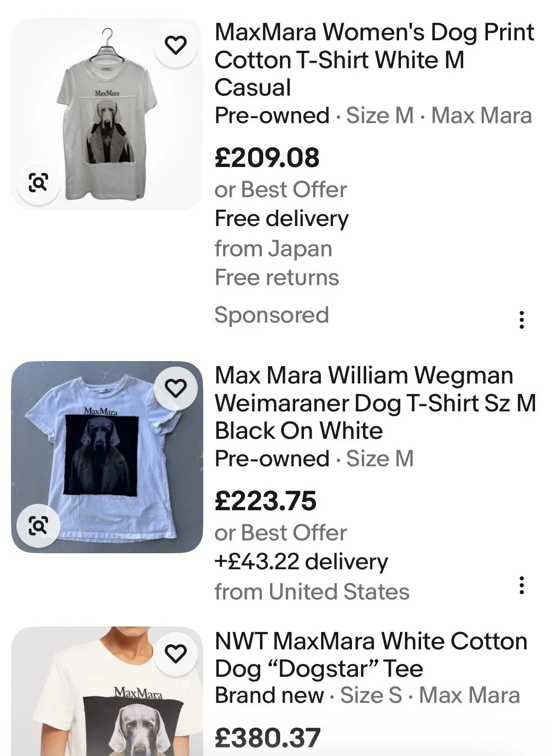The width and height of the screenshot is (552, 756).
Task: Select the £209.08 price
Action: coord(267,157)
